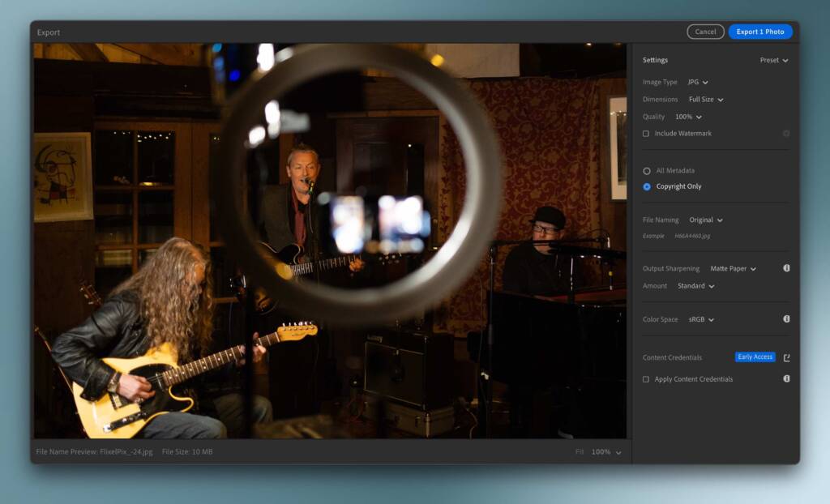Screen dimensions: 830x504
Task: Click the File Name Preview text
Action: pos(94,452)
